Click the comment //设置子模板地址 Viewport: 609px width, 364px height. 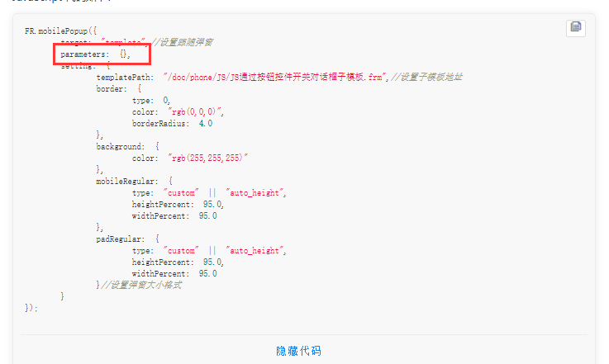click(426, 78)
